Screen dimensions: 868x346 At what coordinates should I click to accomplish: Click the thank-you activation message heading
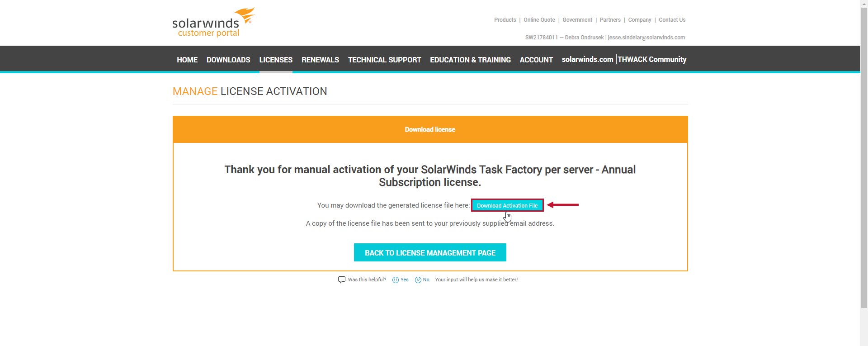point(430,176)
